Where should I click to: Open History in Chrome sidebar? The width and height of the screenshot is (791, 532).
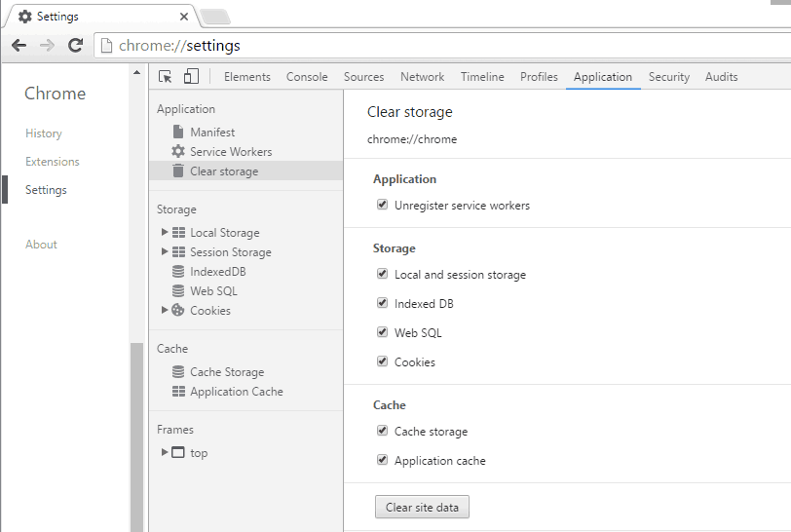coord(44,133)
